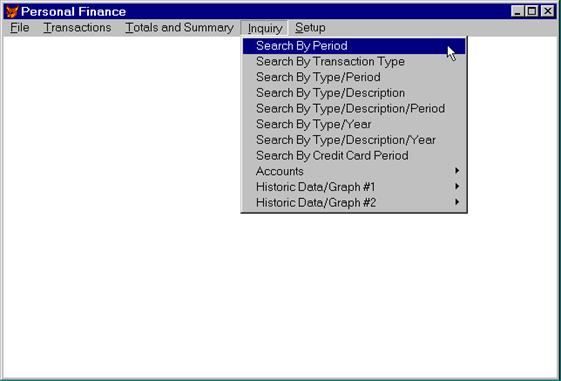Expand the Accounts submenu

pyautogui.click(x=354, y=171)
